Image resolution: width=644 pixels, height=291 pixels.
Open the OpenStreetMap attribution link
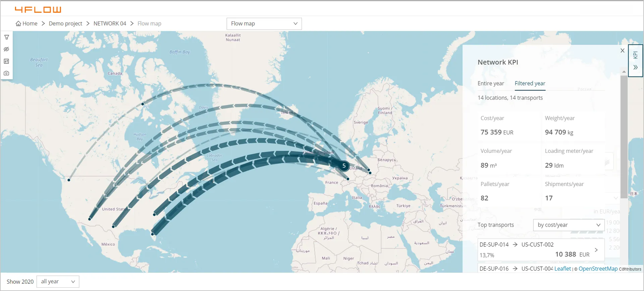point(598,269)
